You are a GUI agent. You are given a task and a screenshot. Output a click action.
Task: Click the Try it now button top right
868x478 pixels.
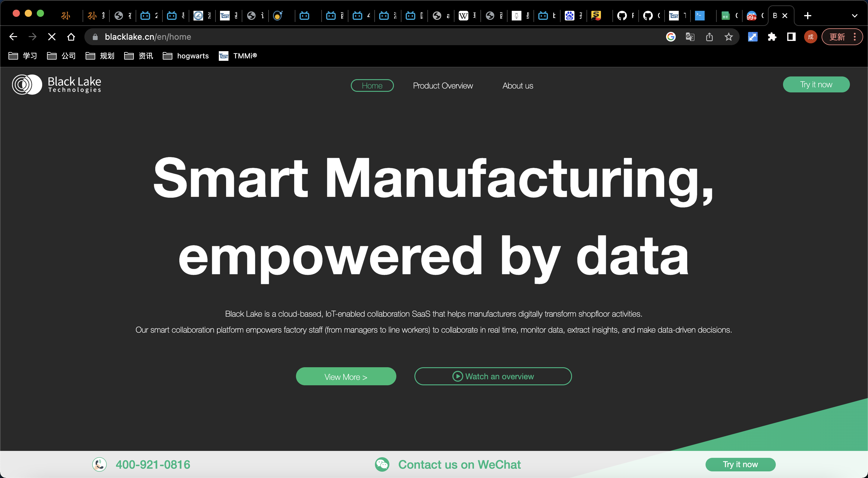coord(816,85)
